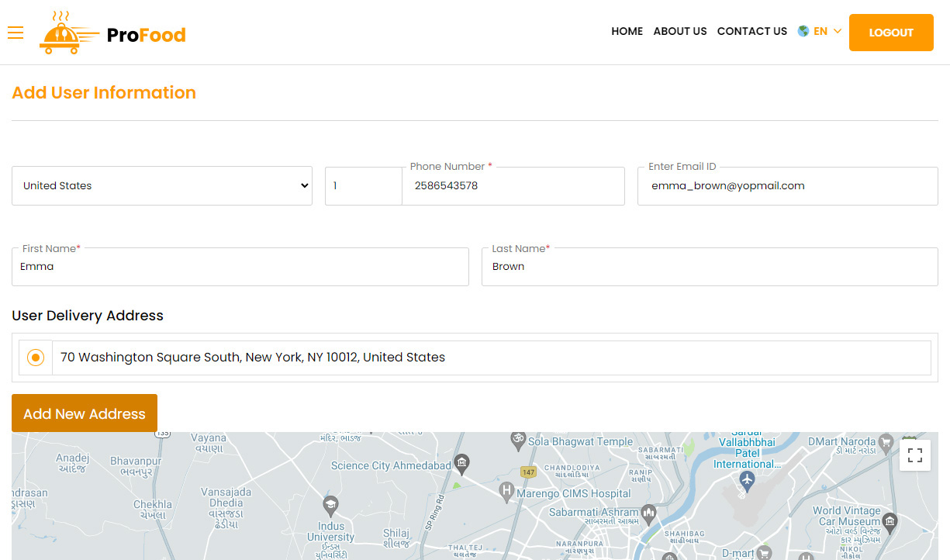Click the 70 Washington Square South address text
950x560 pixels.
pos(253,358)
